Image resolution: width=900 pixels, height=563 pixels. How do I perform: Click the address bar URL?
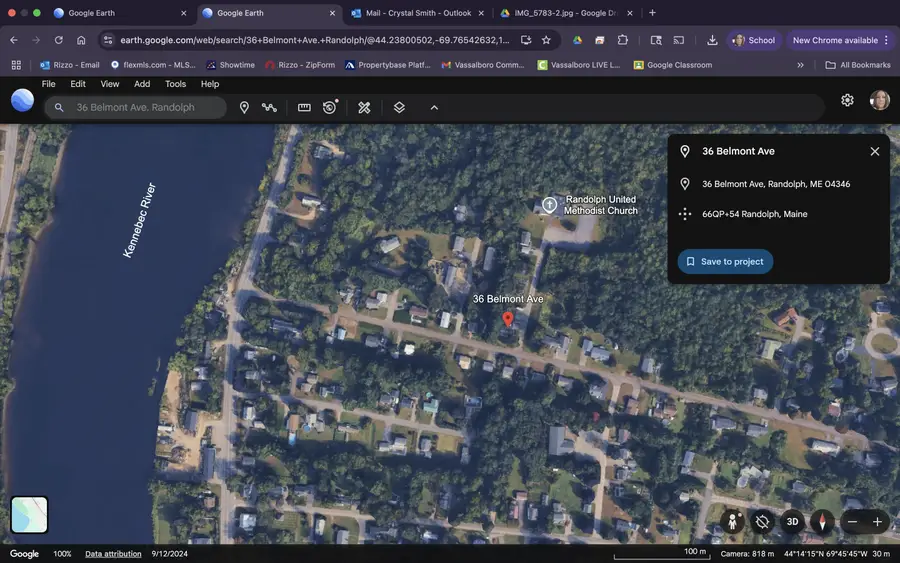[x=315, y=40]
